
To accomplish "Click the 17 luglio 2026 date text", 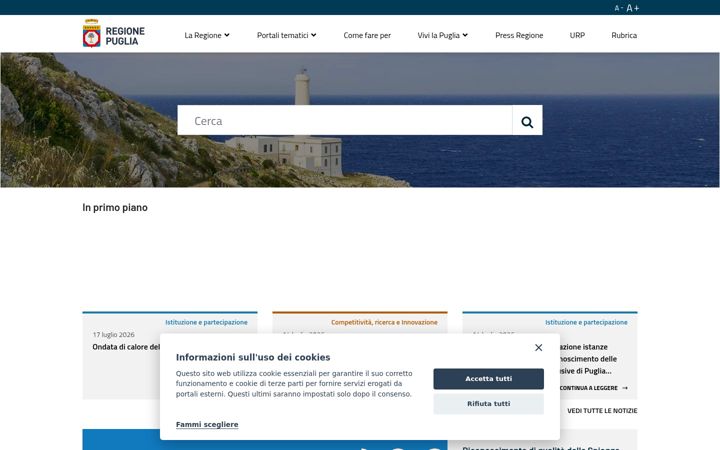I will tap(113, 335).
